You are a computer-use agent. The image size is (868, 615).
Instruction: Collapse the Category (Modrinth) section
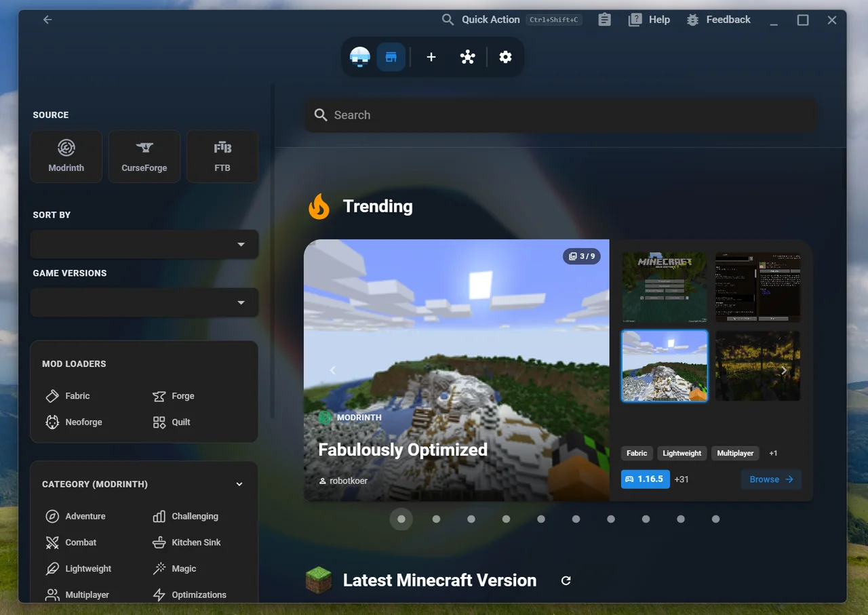click(x=239, y=484)
